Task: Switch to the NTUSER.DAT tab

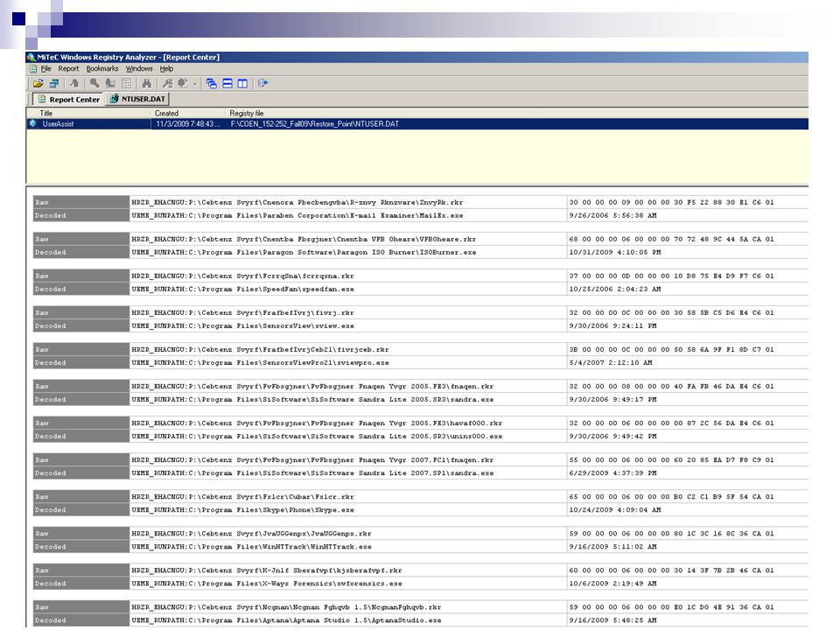Action: [x=137, y=99]
